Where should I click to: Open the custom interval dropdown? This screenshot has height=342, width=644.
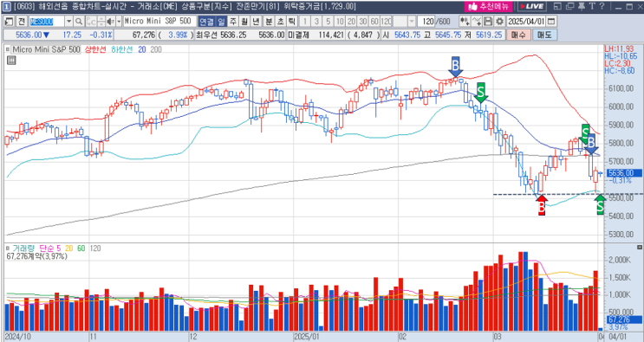[x=412, y=22]
